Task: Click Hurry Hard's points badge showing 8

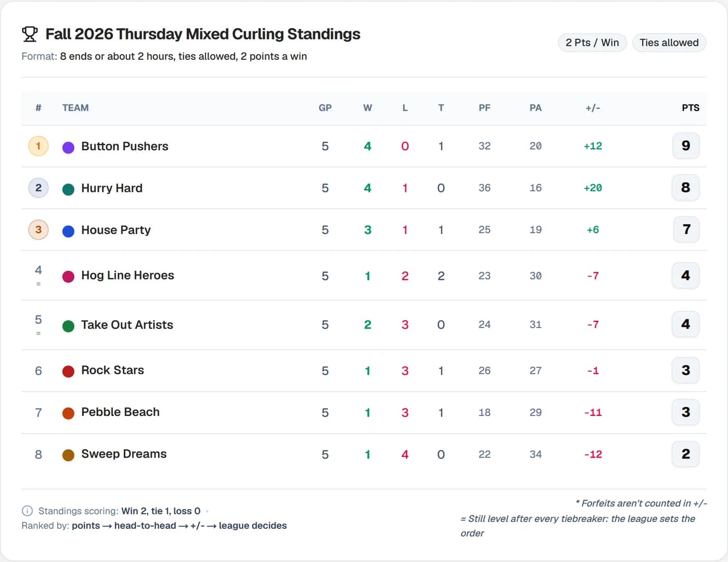Action: (x=686, y=187)
